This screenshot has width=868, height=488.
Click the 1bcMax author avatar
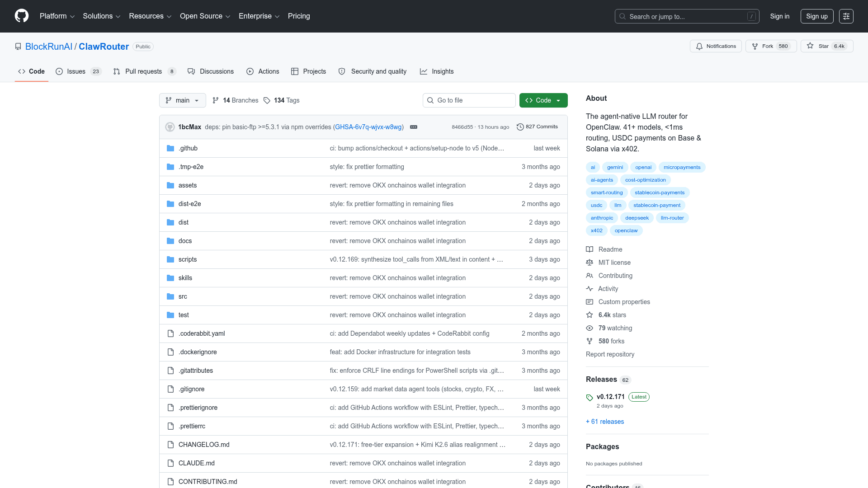170,127
